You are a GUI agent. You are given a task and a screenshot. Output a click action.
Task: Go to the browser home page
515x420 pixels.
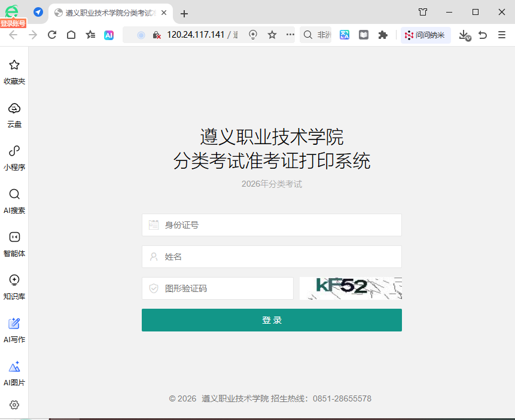71,35
